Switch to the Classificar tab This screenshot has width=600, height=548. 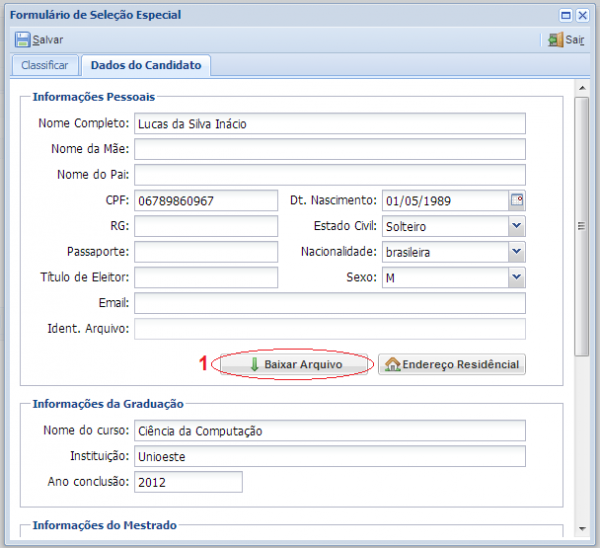coord(44,65)
